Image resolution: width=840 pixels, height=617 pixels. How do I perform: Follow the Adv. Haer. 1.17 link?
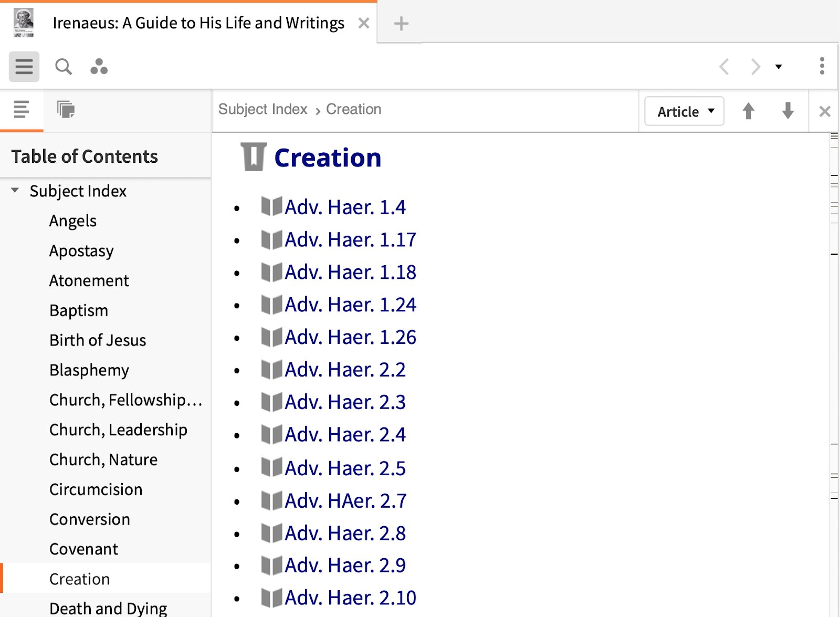(350, 240)
